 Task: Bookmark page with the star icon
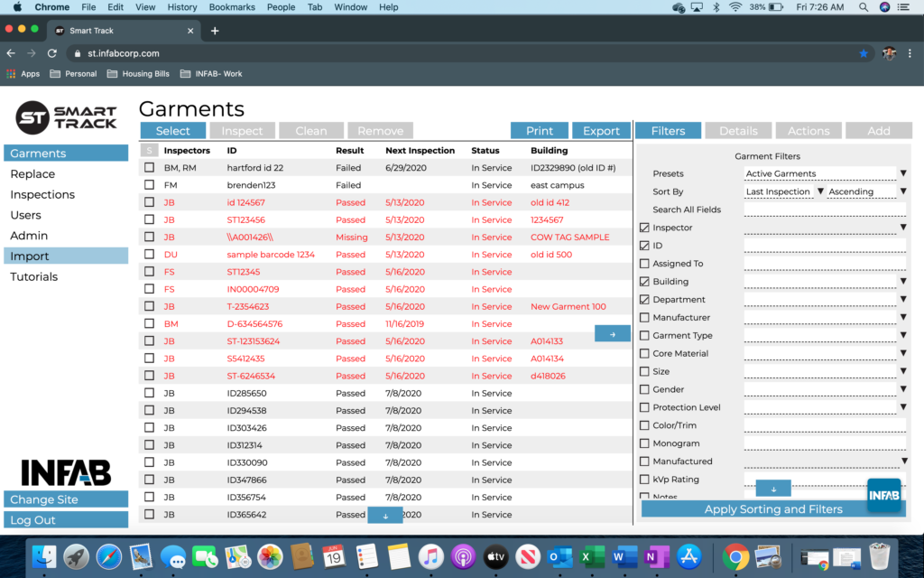[x=864, y=53]
